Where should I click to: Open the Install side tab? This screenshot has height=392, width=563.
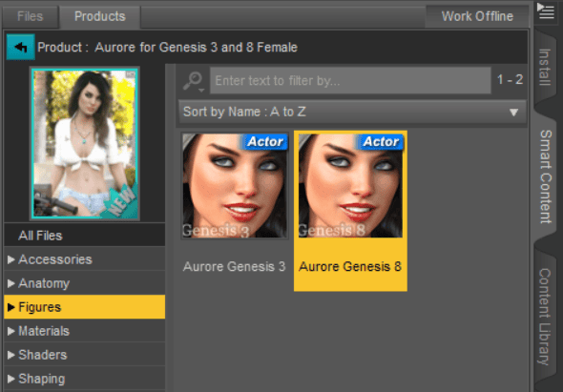(545, 67)
